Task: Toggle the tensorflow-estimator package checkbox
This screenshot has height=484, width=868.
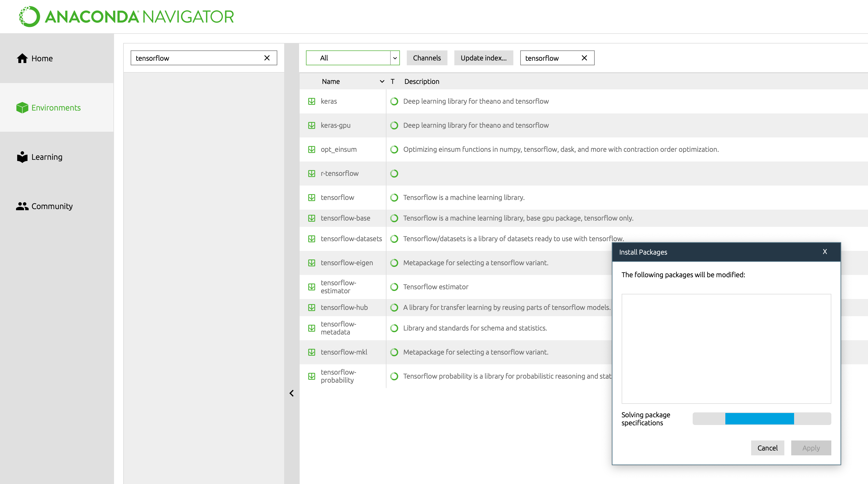Action: coord(312,287)
